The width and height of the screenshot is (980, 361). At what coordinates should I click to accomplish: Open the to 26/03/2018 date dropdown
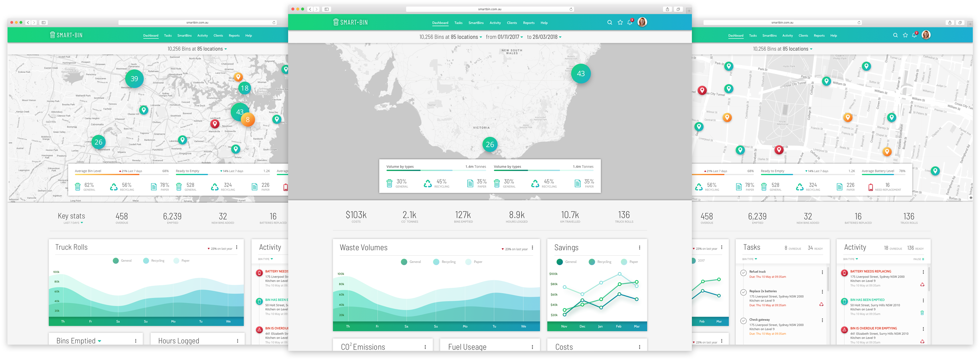tap(544, 37)
